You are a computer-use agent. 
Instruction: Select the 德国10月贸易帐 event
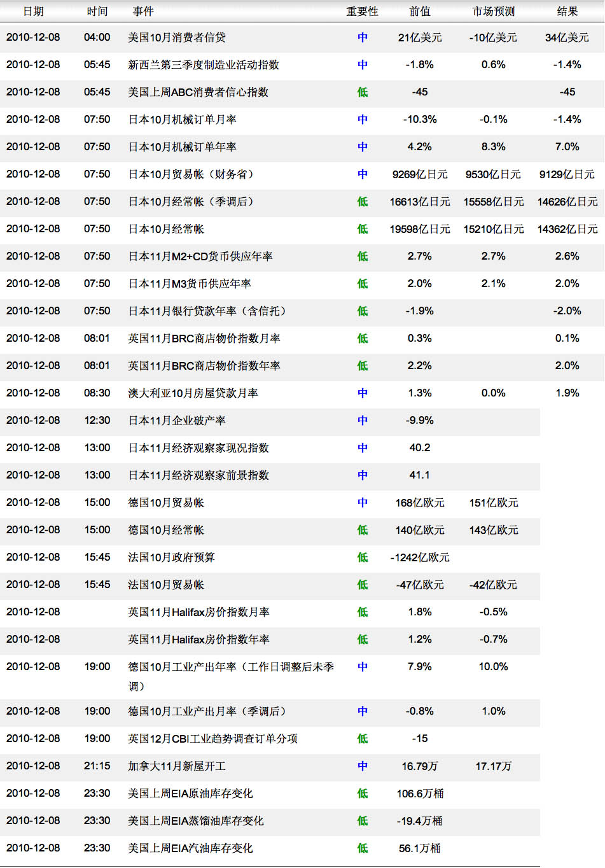(166, 503)
